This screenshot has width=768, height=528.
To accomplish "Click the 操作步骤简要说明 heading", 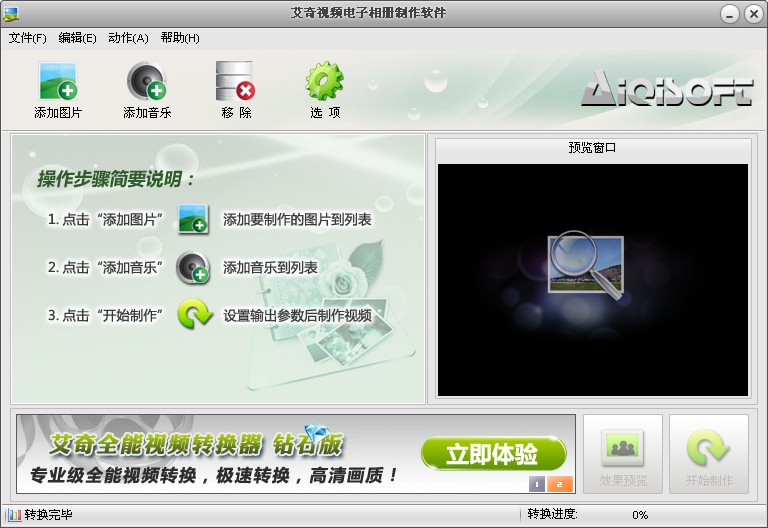I will point(116,179).
